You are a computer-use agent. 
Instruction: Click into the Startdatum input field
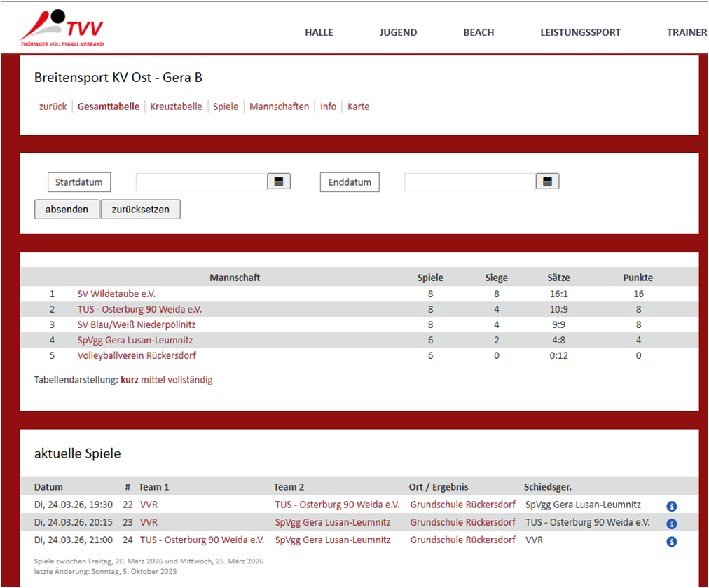pyautogui.click(x=201, y=182)
